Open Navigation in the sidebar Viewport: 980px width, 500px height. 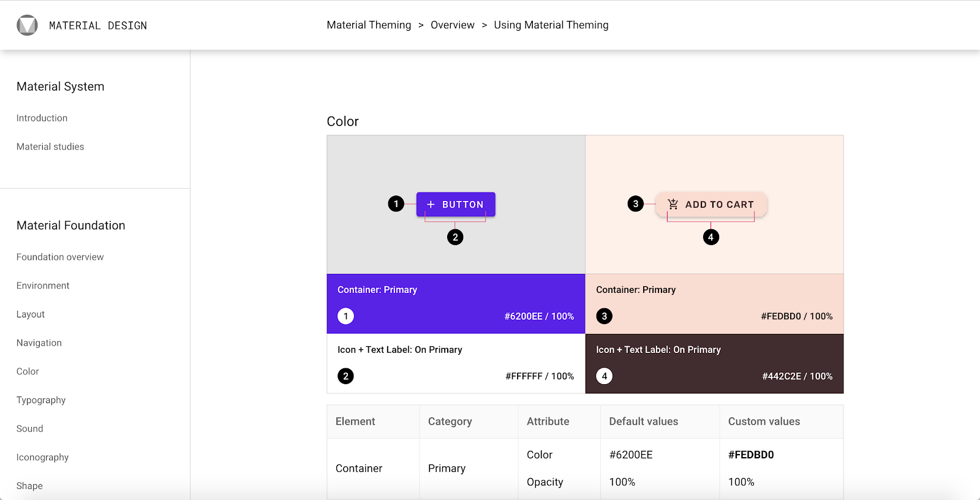39,343
